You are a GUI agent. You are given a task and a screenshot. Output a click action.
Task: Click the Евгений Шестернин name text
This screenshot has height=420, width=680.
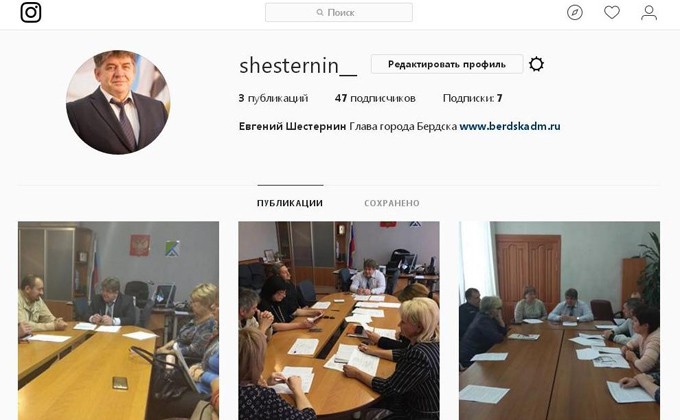[292, 126]
